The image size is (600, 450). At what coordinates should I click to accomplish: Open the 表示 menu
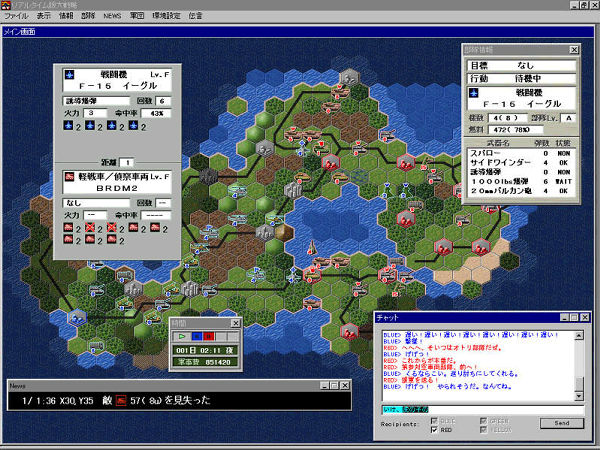point(43,16)
